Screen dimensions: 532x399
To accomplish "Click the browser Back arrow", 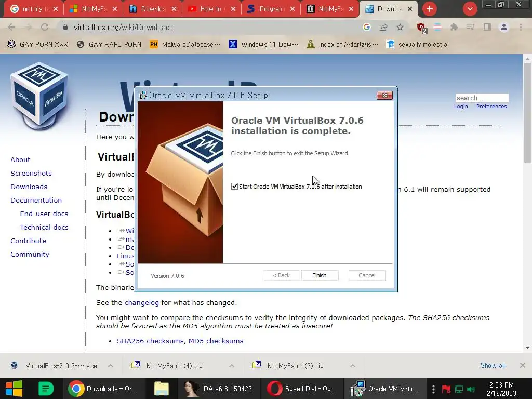I will pyautogui.click(x=11, y=27).
